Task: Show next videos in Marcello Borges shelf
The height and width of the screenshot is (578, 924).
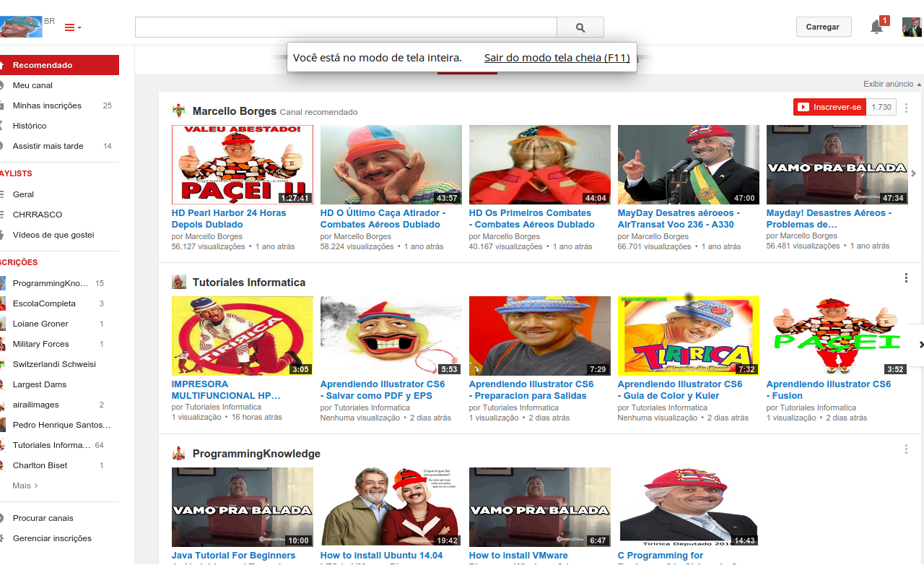Action: click(914, 173)
